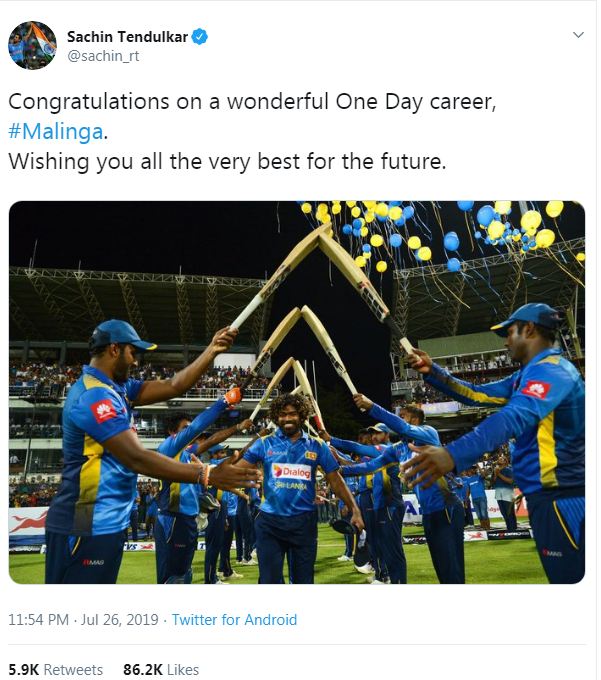Viewport: 601px width, 680px height.
Task: Open the Twitter for Android link
Action: point(234,619)
